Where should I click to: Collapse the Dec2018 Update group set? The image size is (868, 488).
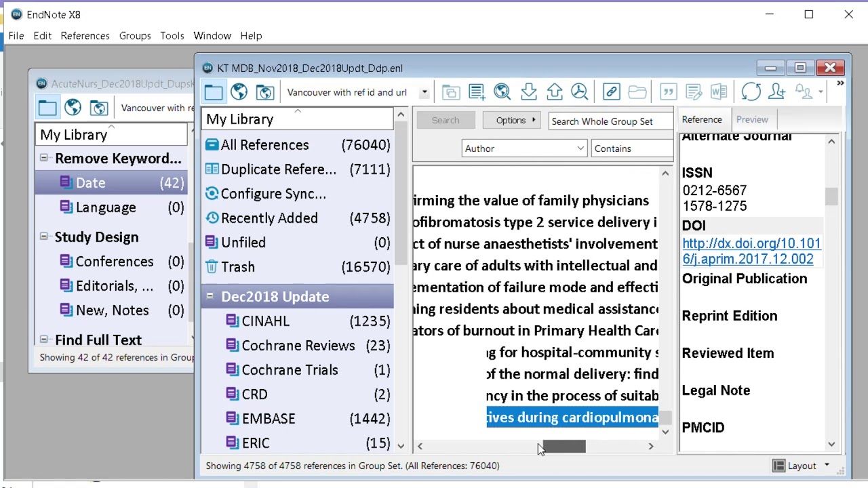(210, 296)
